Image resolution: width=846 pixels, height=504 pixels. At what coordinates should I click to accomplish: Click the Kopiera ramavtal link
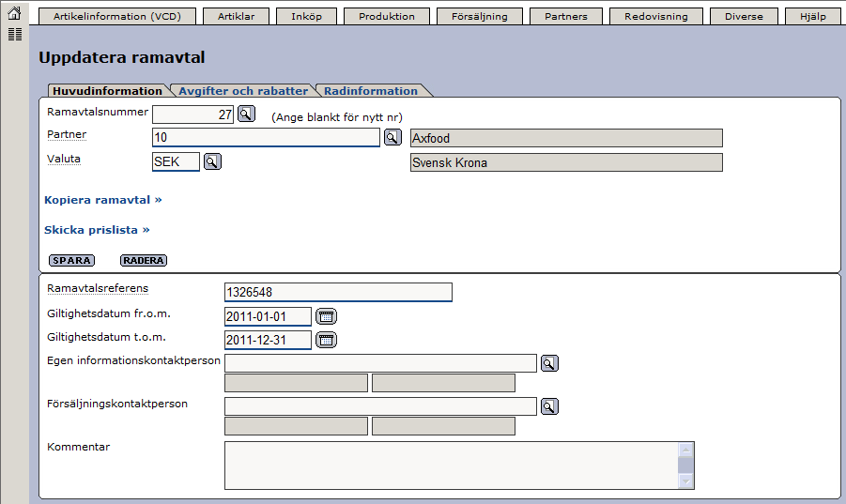click(103, 200)
